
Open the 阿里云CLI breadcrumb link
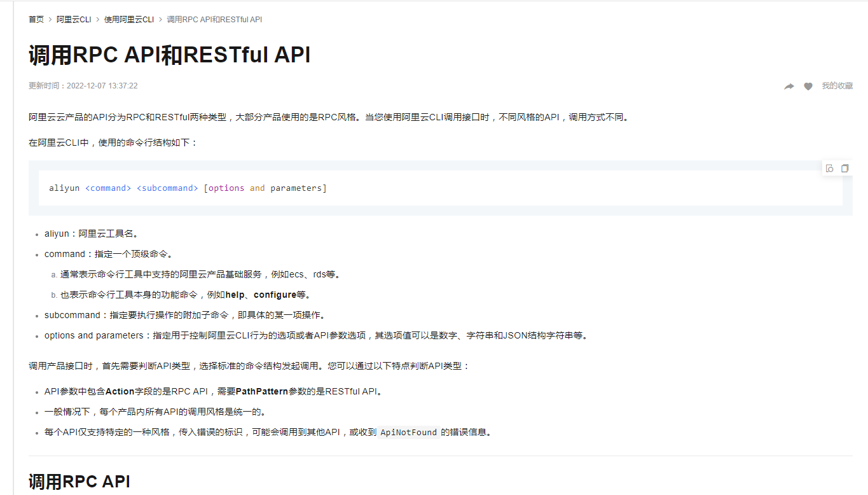74,20
